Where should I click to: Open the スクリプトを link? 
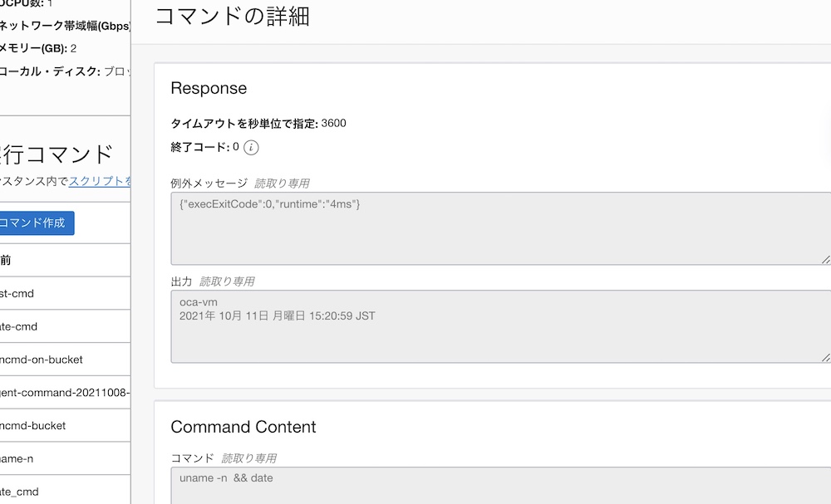click(x=100, y=180)
